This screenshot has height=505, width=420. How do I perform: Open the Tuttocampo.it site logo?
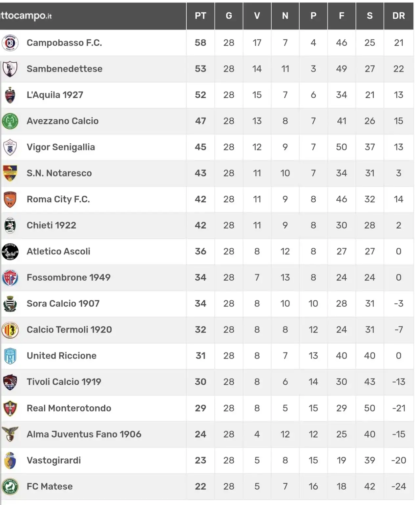coord(26,16)
